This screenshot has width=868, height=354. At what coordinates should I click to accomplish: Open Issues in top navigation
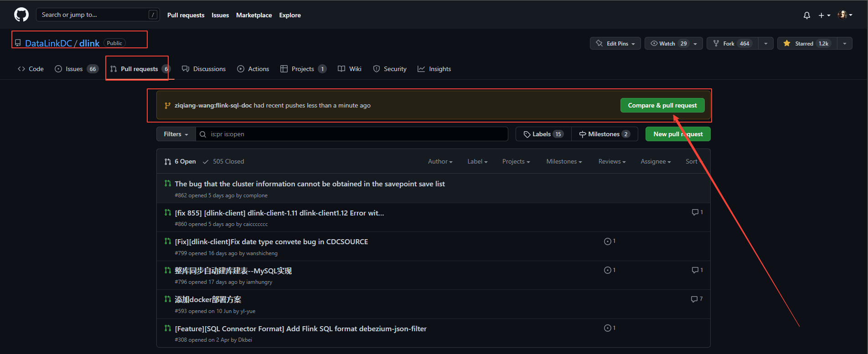220,15
